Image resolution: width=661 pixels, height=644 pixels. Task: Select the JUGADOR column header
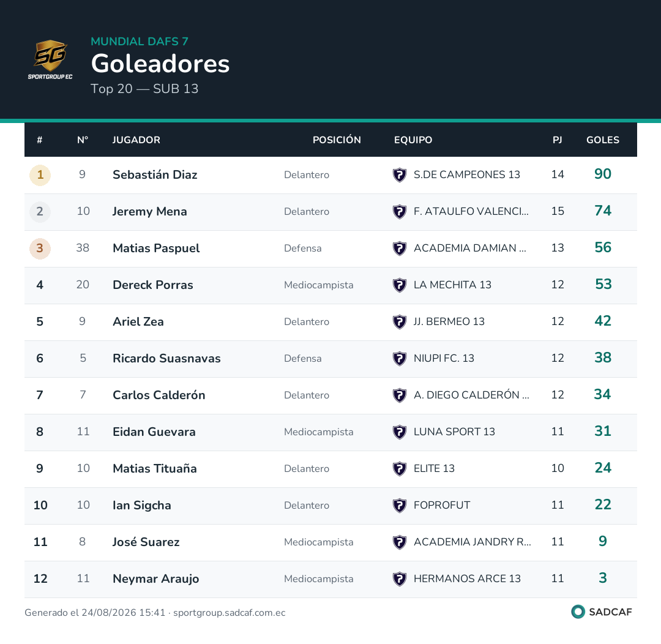(x=136, y=140)
